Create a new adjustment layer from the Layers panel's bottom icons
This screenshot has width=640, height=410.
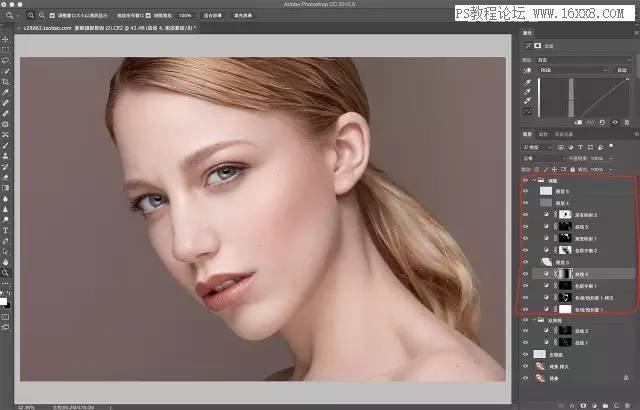tap(594, 406)
